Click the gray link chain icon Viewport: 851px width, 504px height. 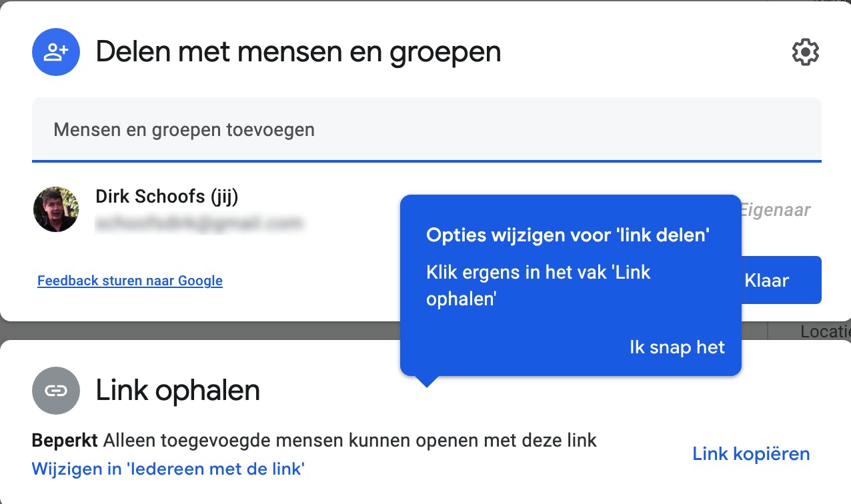(x=56, y=391)
